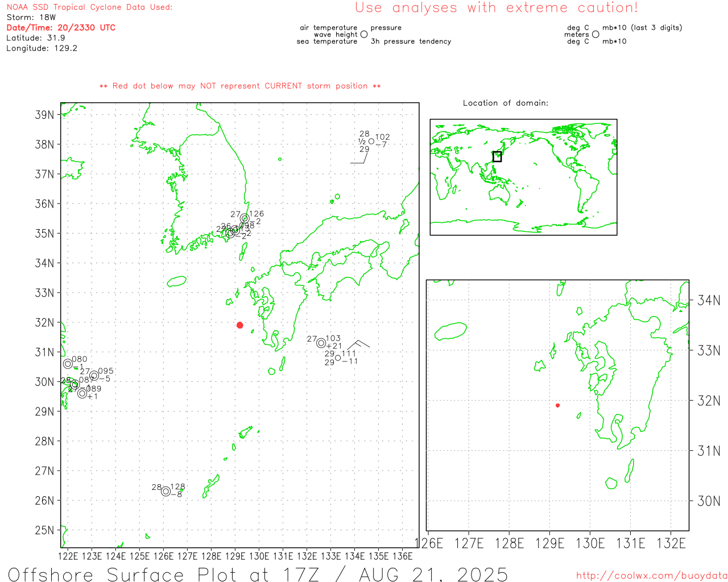The width and height of the screenshot is (728, 582).
Task: Select buoy station circle with pressure 095
Action: click(x=94, y=375)
